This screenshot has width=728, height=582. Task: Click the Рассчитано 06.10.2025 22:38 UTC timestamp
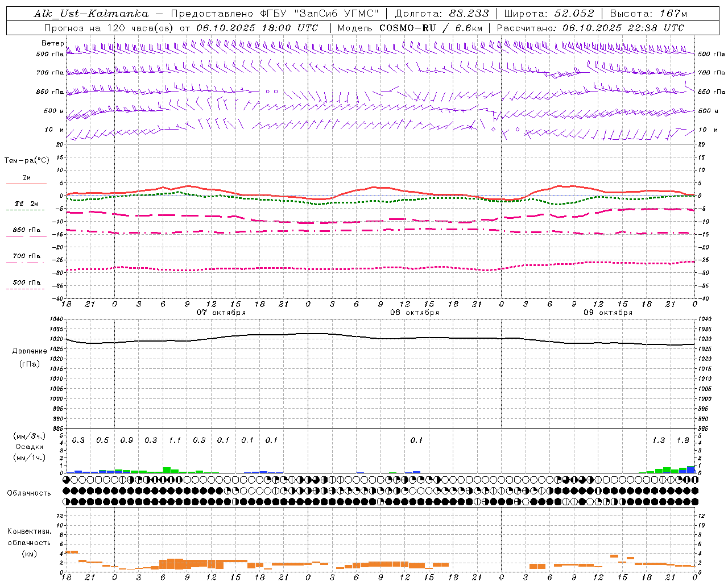point(590,28)
